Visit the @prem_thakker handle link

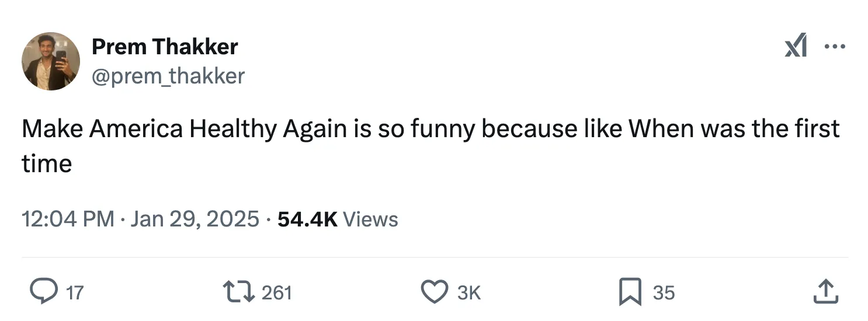[168, 76]
